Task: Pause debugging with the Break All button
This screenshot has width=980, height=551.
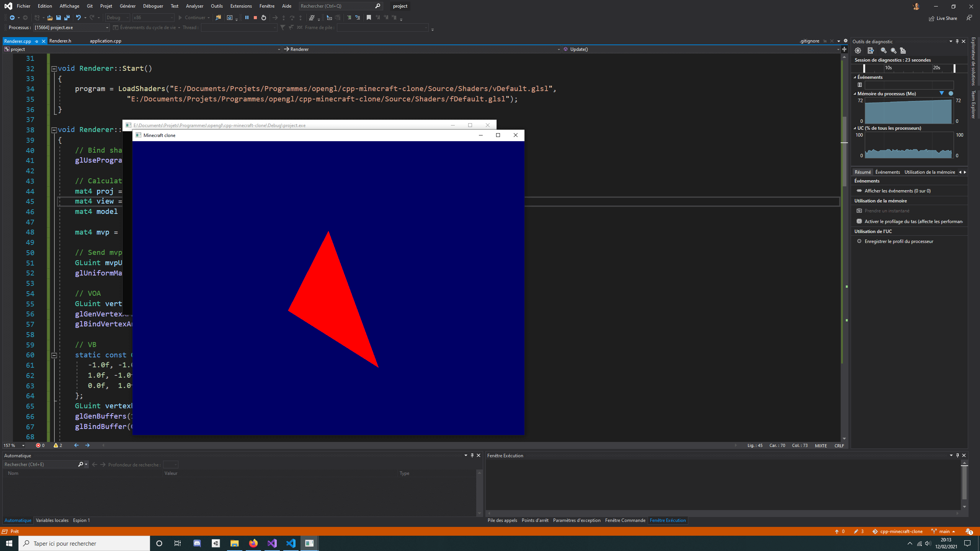Action: [247, 18]
